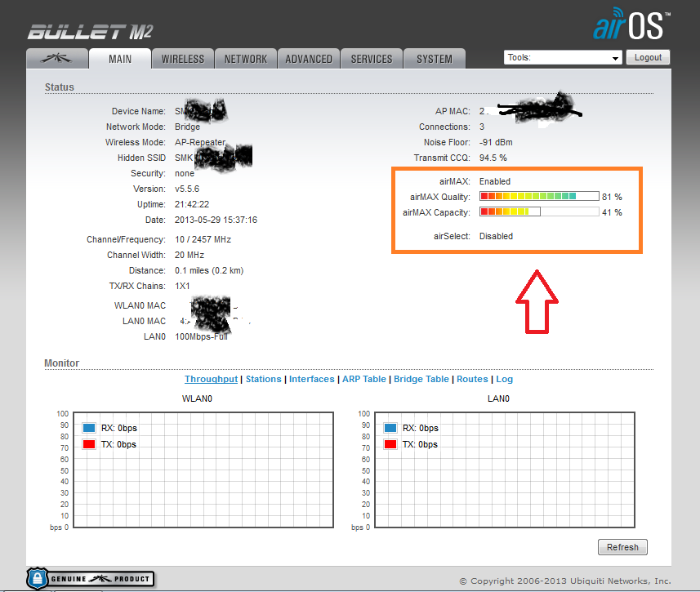This screenshot has height=592, width=700.
Task: Click the 81 % quality value
Action: tap(612, 197)
